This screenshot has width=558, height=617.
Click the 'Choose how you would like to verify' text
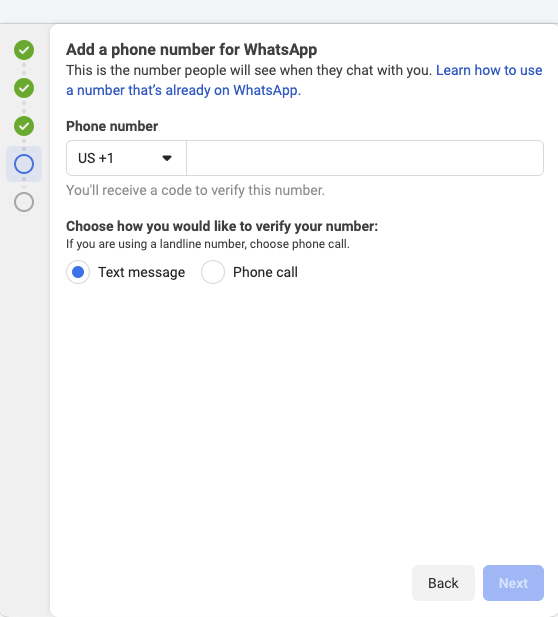[x=222, y=226]
